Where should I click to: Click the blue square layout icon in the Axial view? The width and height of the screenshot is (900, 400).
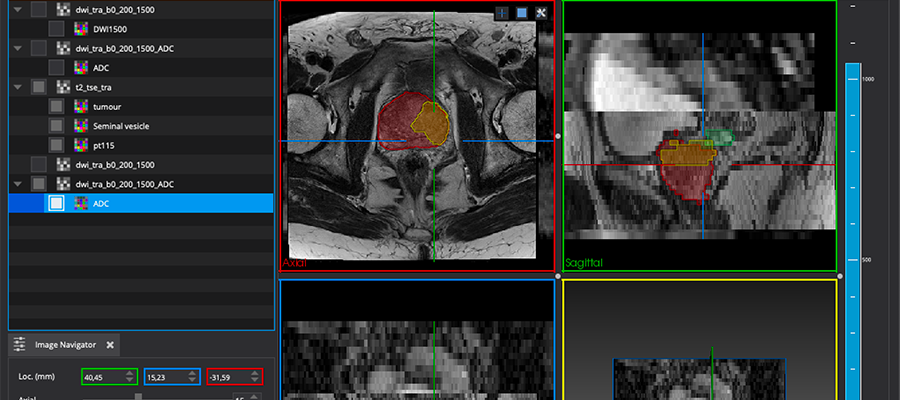(521, 13)
